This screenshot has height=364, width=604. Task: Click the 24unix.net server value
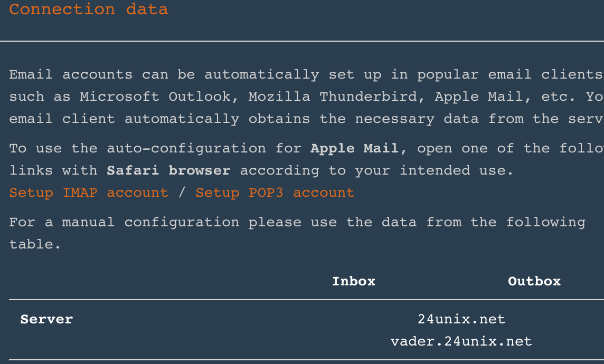click(461, 319)
